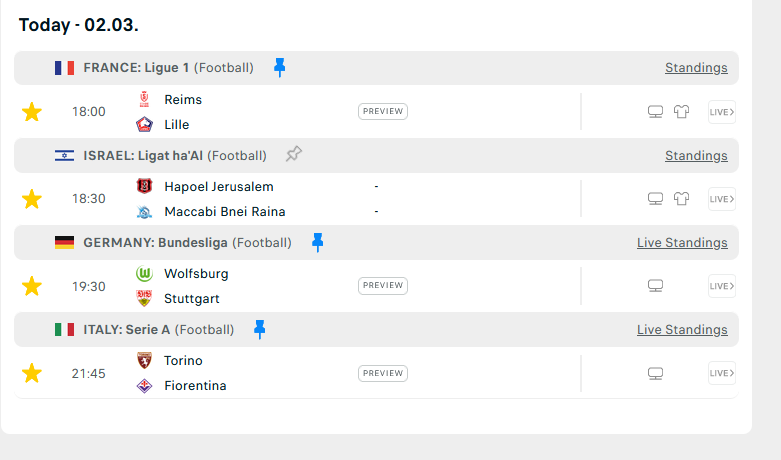Unstar the Hapoel Jerusalem match
The image size is (781, 460).
(x=32, y=199)
